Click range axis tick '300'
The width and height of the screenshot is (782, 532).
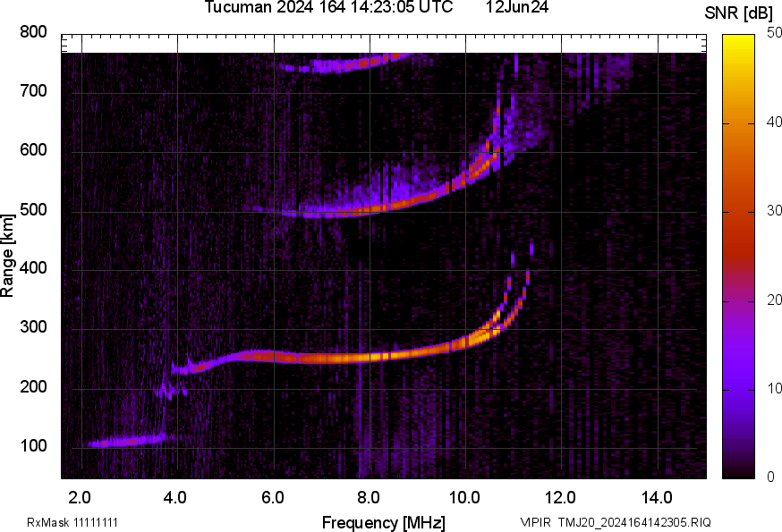[33, 327]
